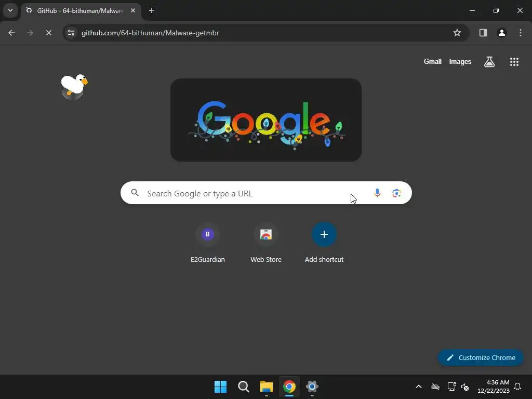The height and width of the screenshot is (399, 532).
Task: Open the E2Guardian shortcut
Action: [x=208, y=243]
